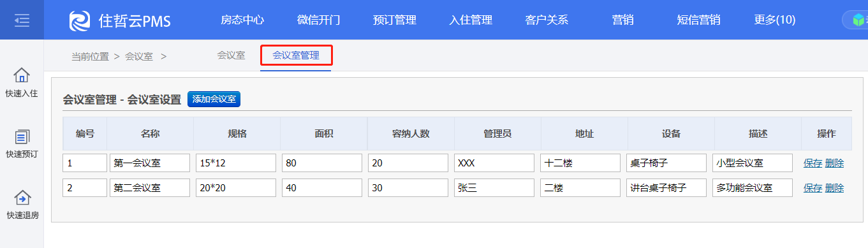Open the 快速退房 arrow house icon
The width and height of the screenshot is (868, 248).
click(x=22, y=198)
